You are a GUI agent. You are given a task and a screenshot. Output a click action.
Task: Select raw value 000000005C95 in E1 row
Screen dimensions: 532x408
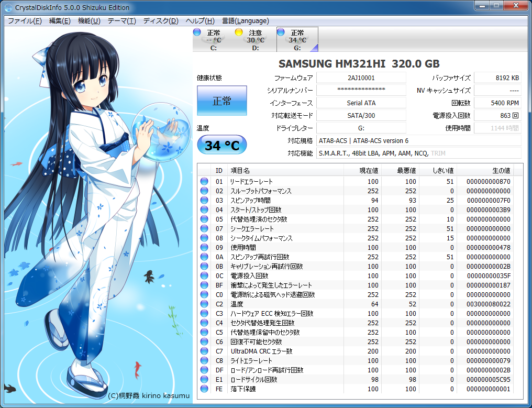[488, 380]
